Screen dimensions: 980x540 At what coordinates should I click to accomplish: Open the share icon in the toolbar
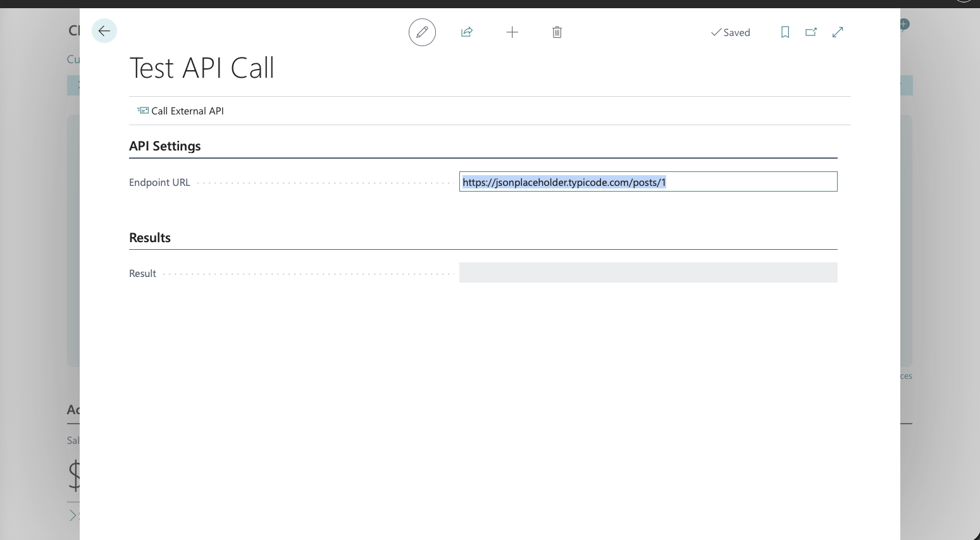[x=467, y=32]
